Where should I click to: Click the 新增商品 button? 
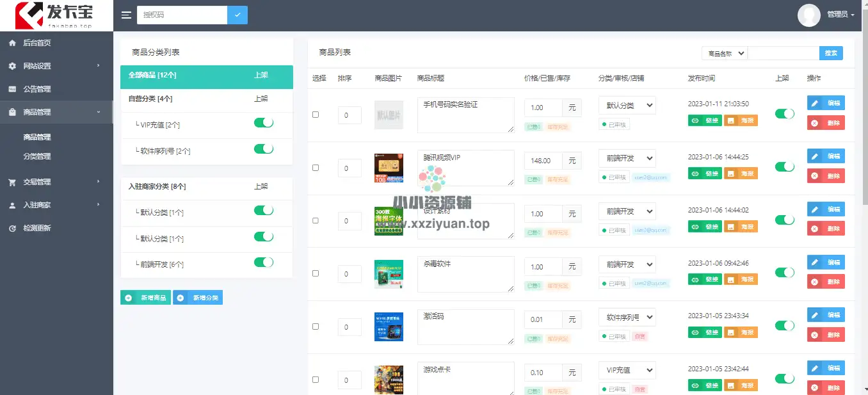pyautogui.click(x=146, y=298)
